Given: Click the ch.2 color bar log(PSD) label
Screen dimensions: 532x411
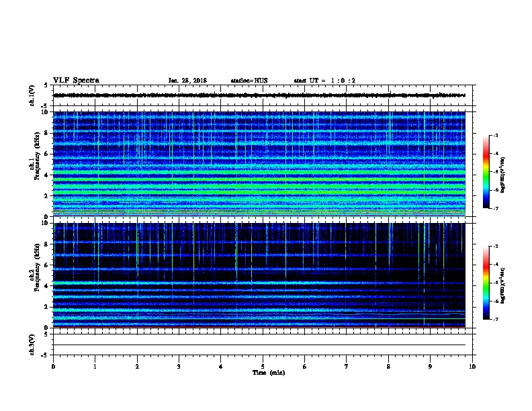Looking at the screenshot, I should tap(503, 286).
